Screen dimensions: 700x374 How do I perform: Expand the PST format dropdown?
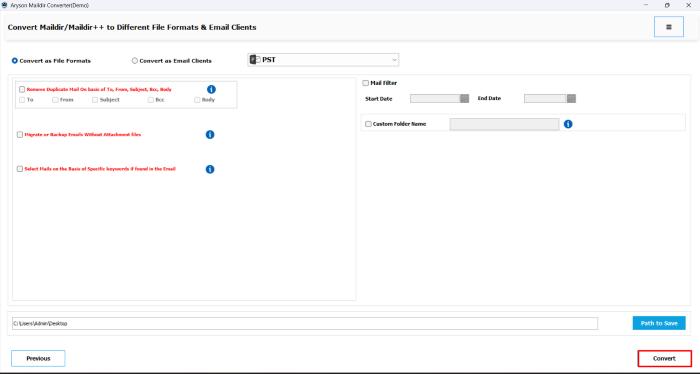[323, 60]
